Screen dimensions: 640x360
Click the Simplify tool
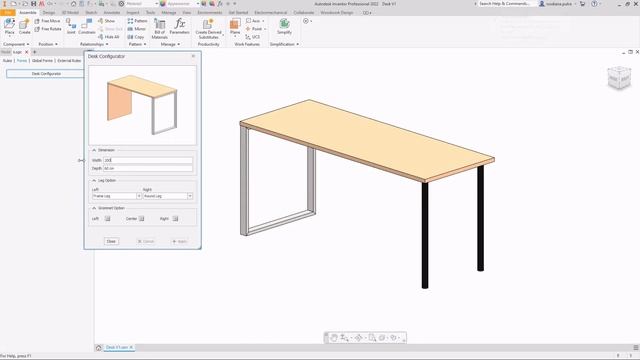[284, 27]
